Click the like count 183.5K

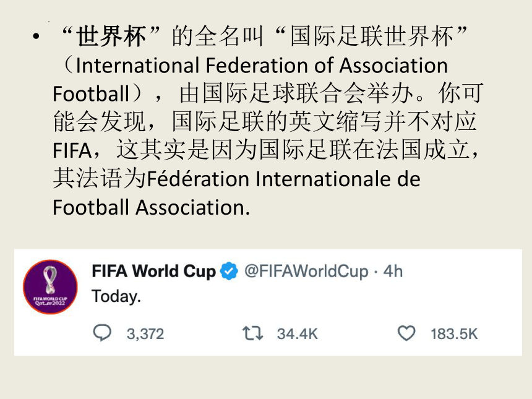tap(454, 334)
